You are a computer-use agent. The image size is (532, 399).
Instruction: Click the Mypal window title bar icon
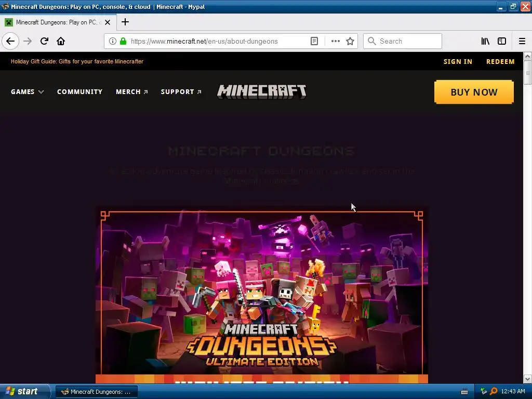coord(5,6)
